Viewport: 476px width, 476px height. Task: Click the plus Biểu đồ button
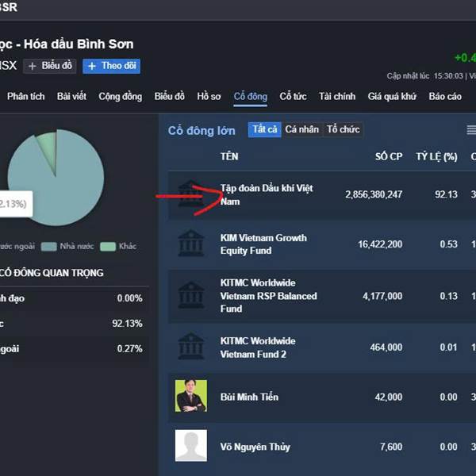[50, 66]
